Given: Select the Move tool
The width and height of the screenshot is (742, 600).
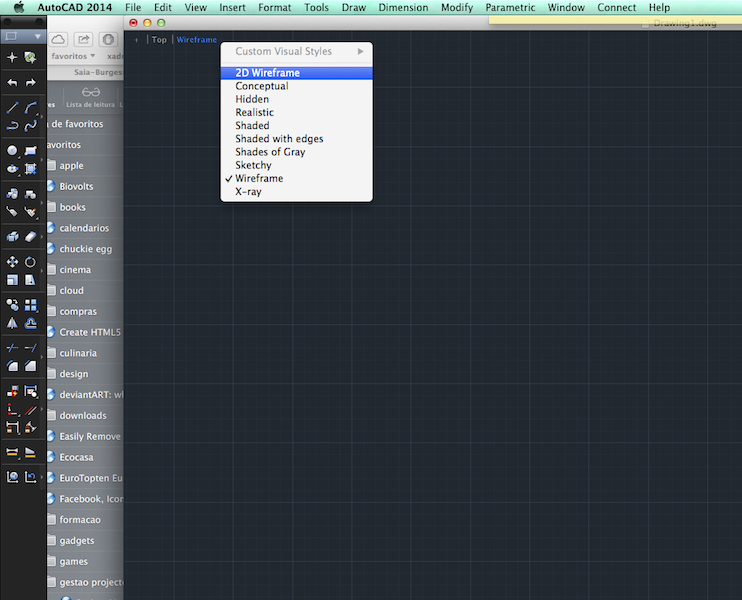Looking at the screenshot, I should (x=12, y=262).
